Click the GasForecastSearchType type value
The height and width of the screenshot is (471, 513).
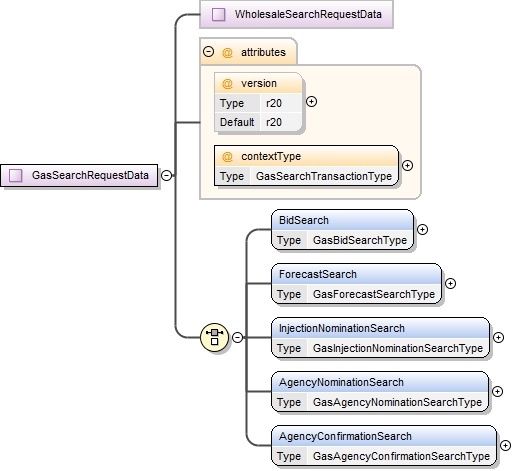coord(374,294)
